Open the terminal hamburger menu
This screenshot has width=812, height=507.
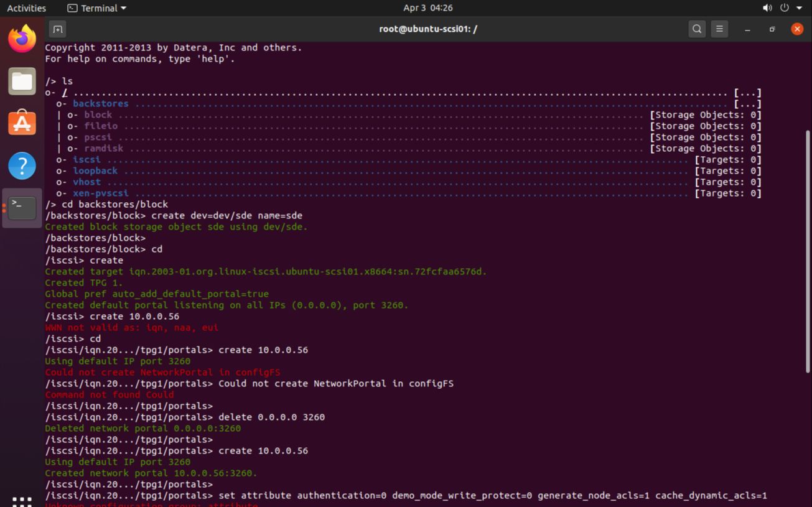click(x=719, y=29)
